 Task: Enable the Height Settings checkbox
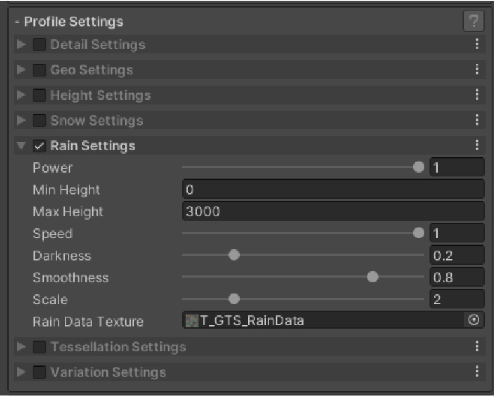39,95
